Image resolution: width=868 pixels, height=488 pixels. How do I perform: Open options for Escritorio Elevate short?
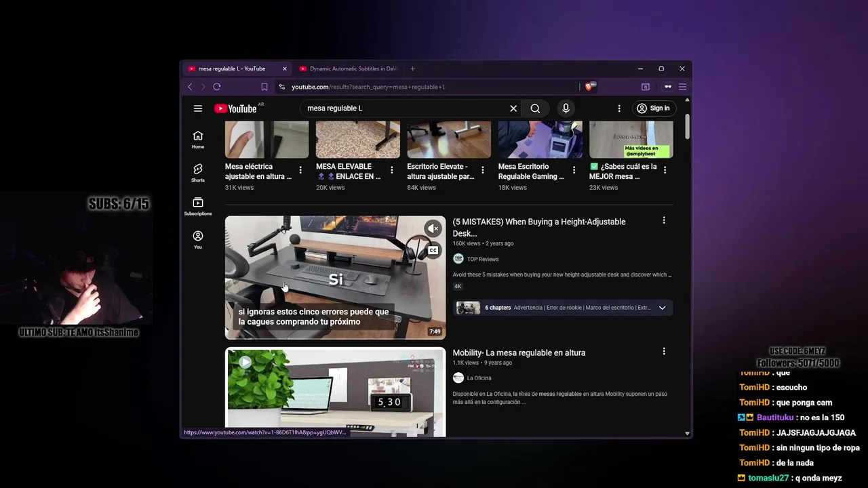483,170
